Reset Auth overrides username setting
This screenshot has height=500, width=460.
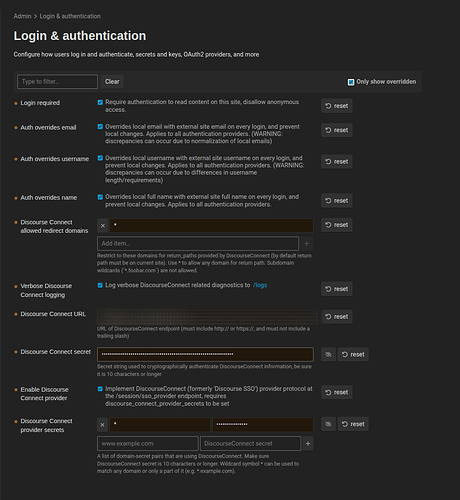pyautogui.click(x=337, y=161)
